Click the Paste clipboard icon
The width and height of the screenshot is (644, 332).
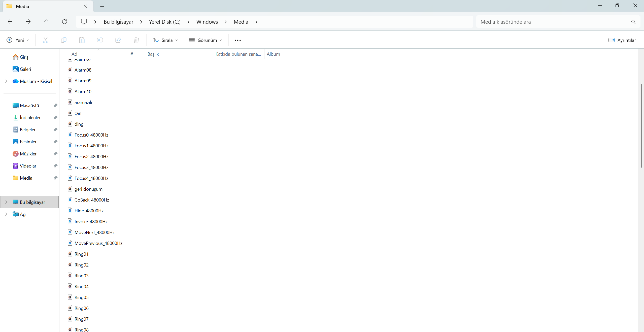pyautogui.click(x=82, y=40)
